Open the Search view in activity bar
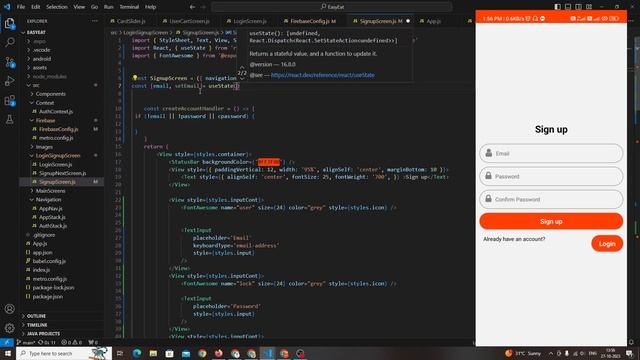The height and width of the screenshot is (360, 640). pos(9,42)
